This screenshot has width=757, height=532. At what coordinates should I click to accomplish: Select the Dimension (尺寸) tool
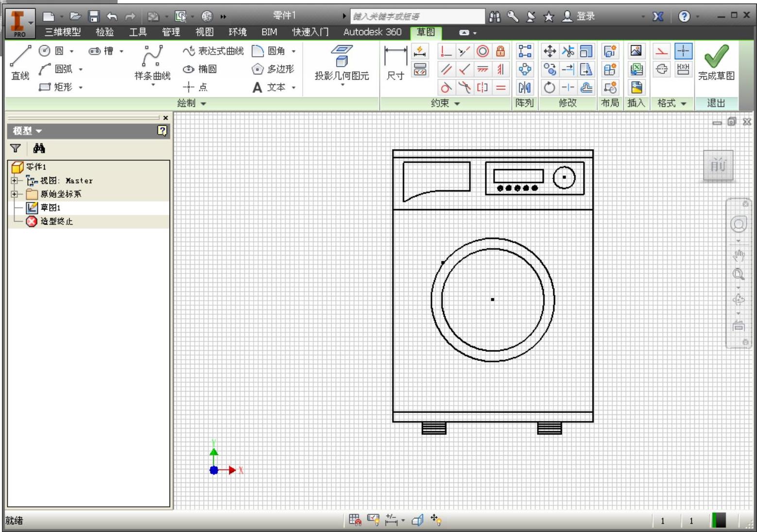pos(396,63)
